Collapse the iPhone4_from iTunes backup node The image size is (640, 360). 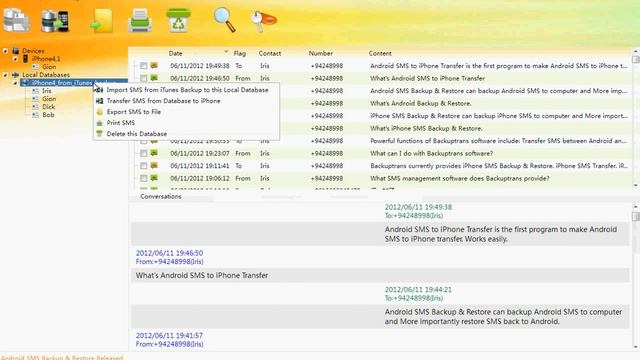tap(15, 83)
